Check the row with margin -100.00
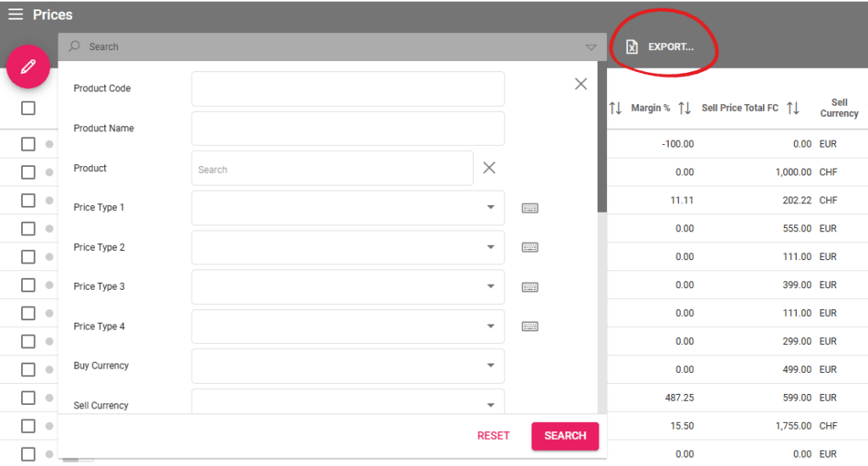Viewport: 868px width, 466px height. click(x=28, y=144)
